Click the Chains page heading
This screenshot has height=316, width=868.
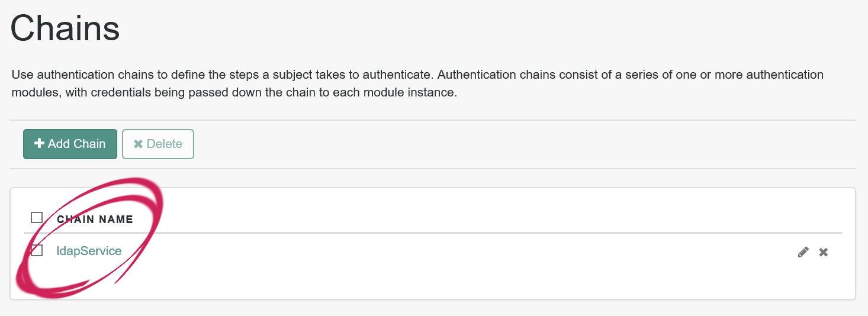65,28
